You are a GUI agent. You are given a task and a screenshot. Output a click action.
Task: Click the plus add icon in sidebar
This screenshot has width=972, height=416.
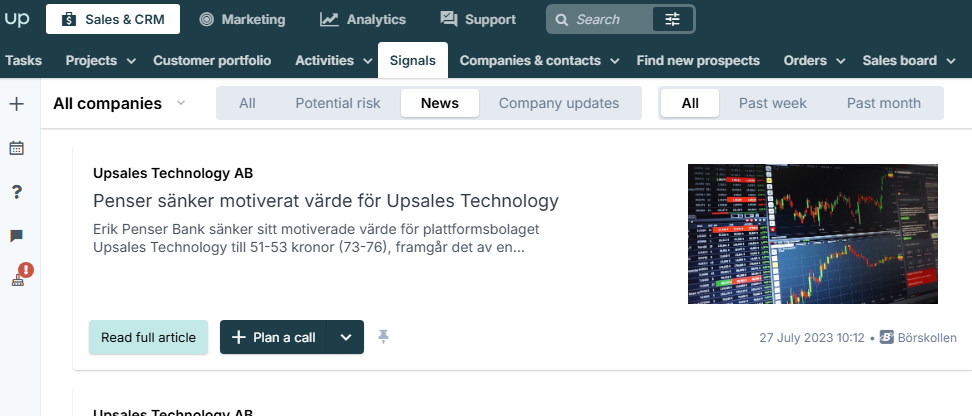pos(17,104)
